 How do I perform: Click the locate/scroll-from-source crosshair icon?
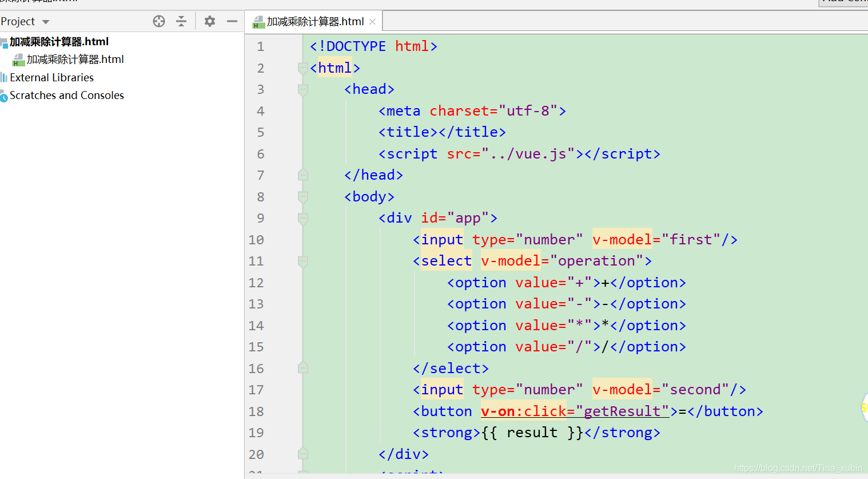tap(159, 21)
